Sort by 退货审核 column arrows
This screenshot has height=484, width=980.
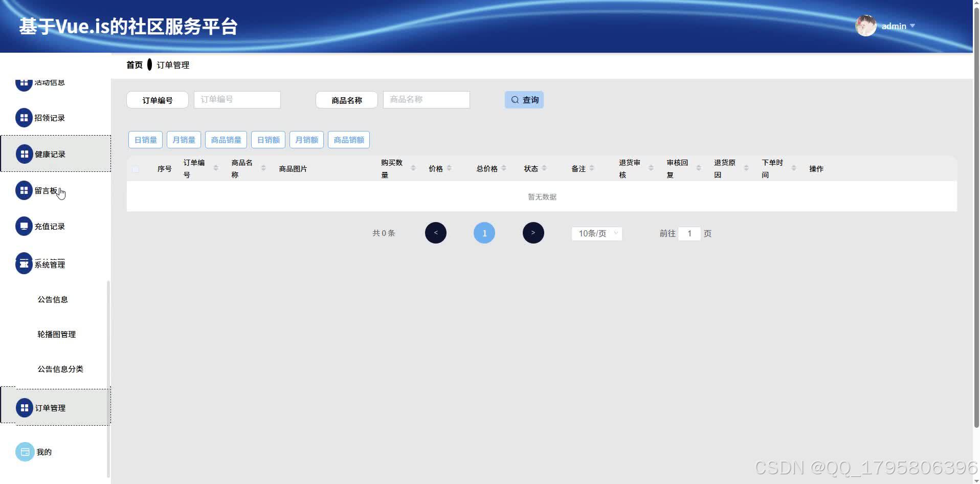651,168
